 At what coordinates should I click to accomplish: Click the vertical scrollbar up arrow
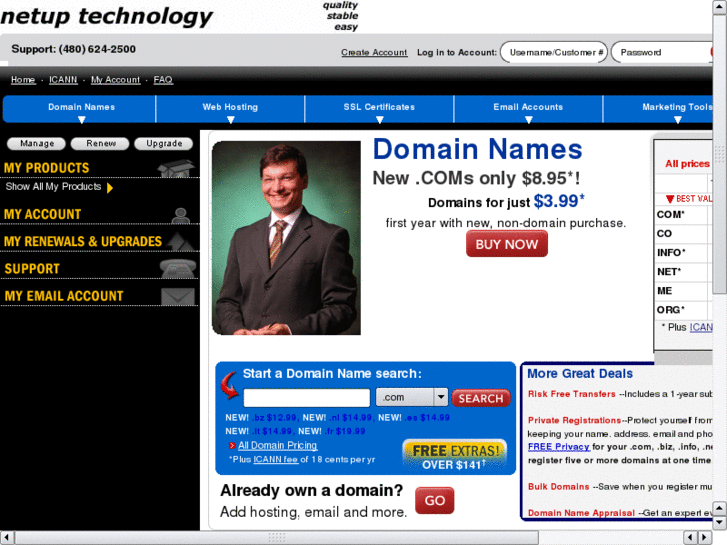click(720, 7)
